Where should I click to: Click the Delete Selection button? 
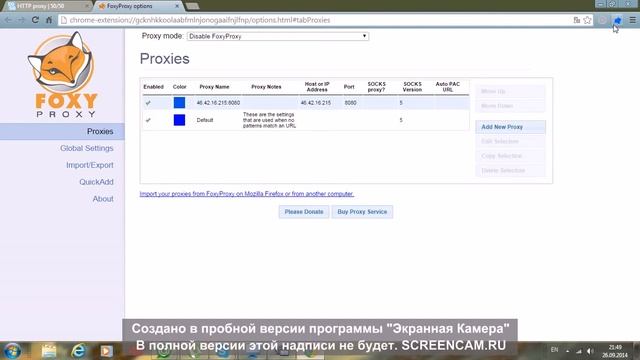(510, 170)
